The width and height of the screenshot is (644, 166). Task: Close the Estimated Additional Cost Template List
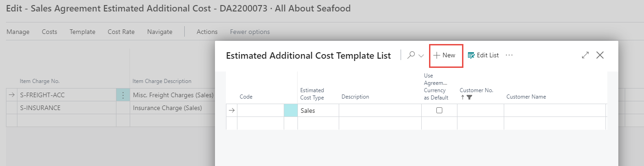[x=600, y=55]
